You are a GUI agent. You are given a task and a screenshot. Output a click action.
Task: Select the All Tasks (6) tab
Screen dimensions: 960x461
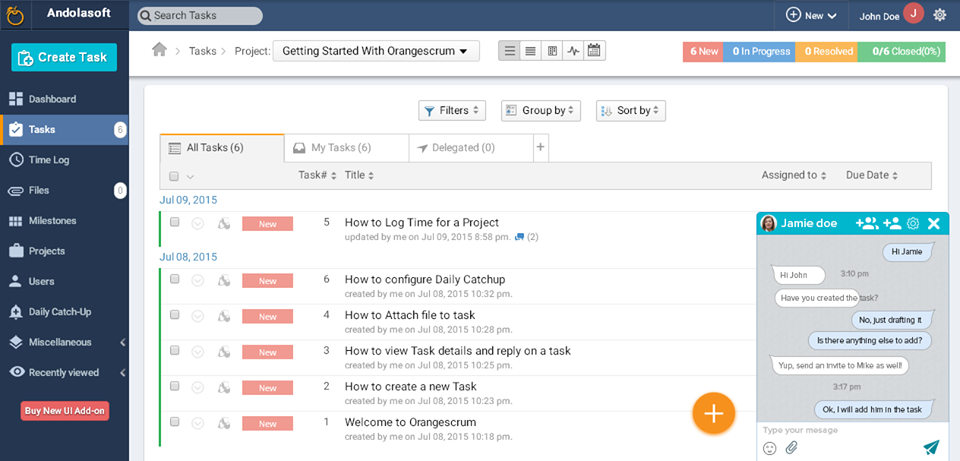click(222, 148)
